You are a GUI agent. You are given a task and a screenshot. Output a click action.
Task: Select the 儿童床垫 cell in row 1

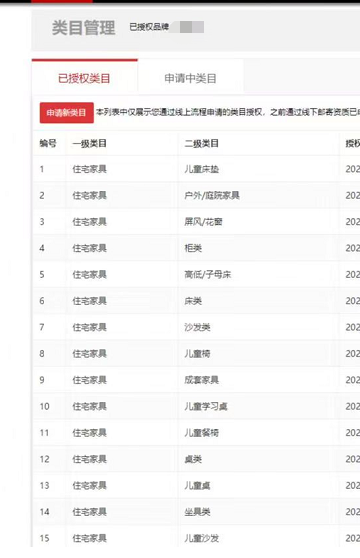(201, 169)
